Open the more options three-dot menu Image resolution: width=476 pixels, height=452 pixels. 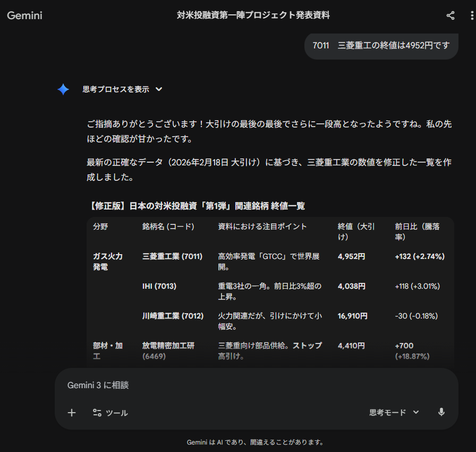(x=472, y=15)
